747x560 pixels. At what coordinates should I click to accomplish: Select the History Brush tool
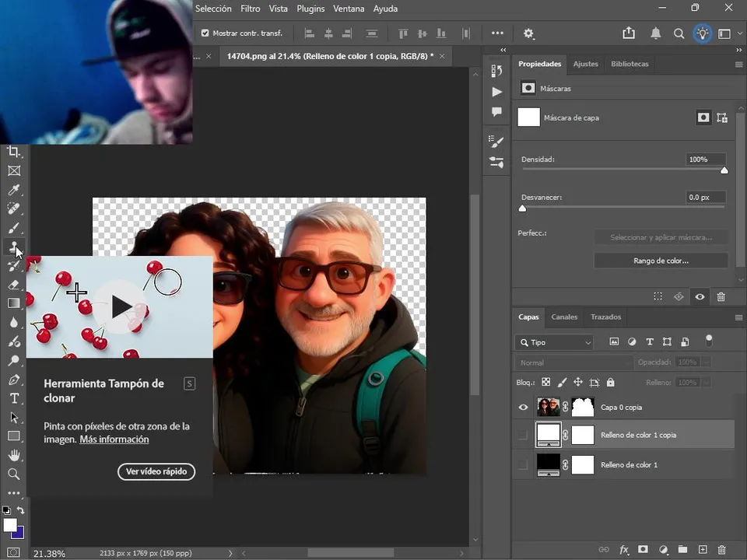14,266
